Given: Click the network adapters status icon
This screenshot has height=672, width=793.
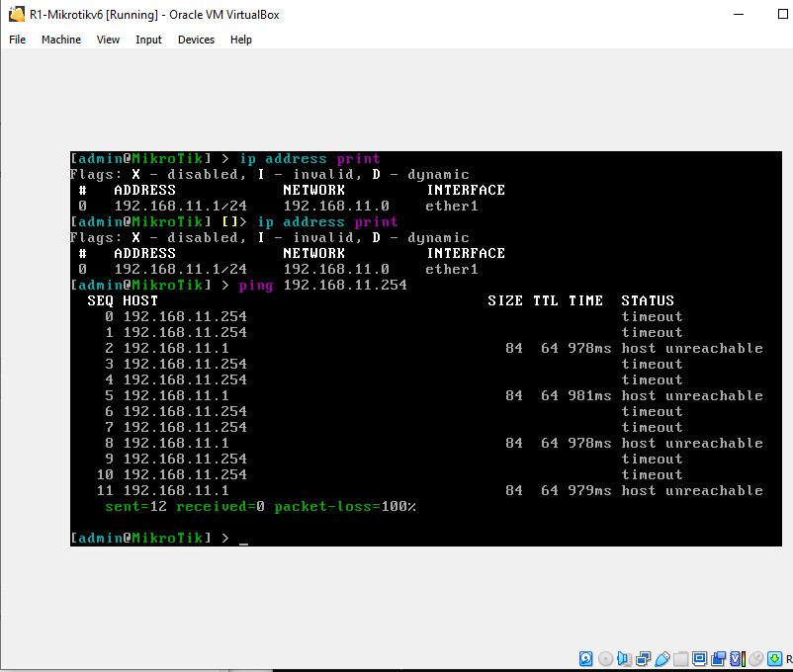Looking at the screenshot, I should coord(642,658).
